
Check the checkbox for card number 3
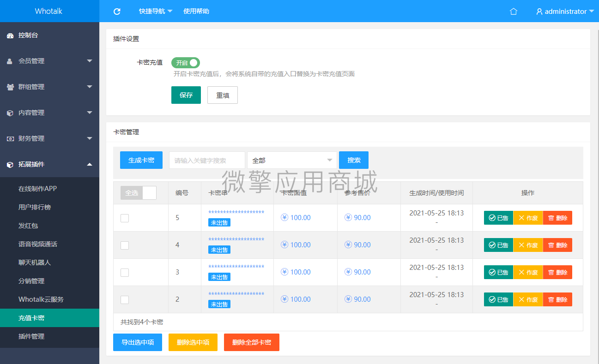coord(125,273)
